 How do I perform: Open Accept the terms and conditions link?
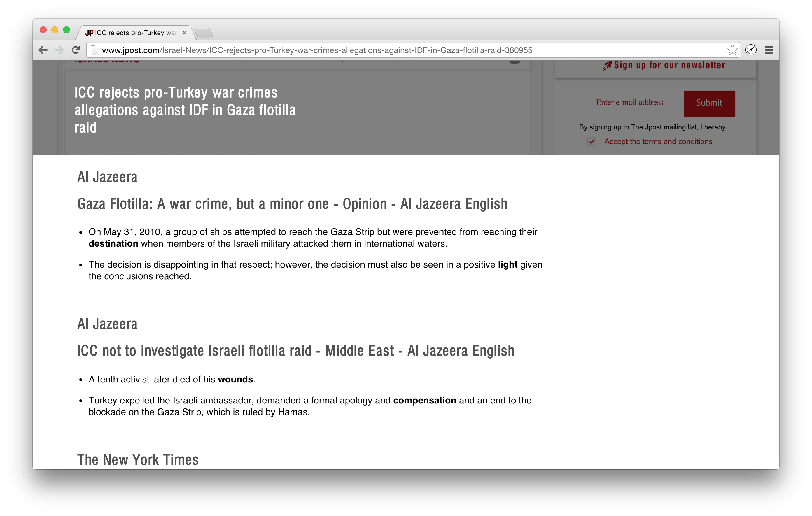658,142
